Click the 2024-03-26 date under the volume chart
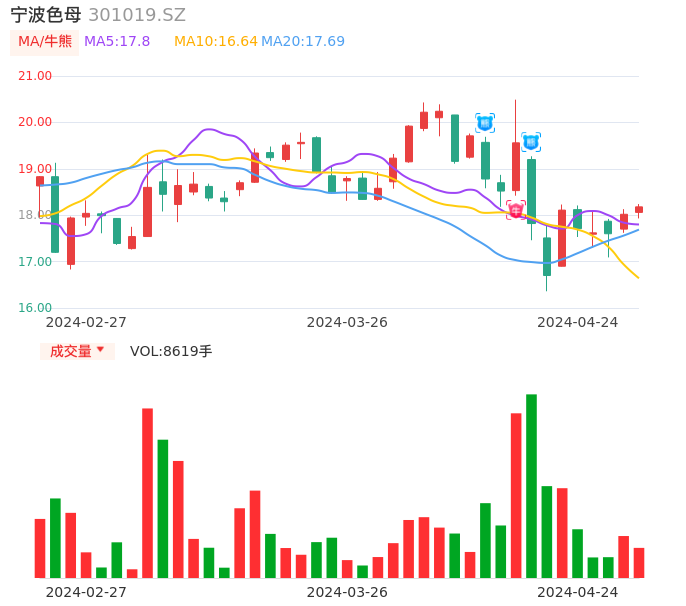 pyautogui.click(x=347, y=592)
